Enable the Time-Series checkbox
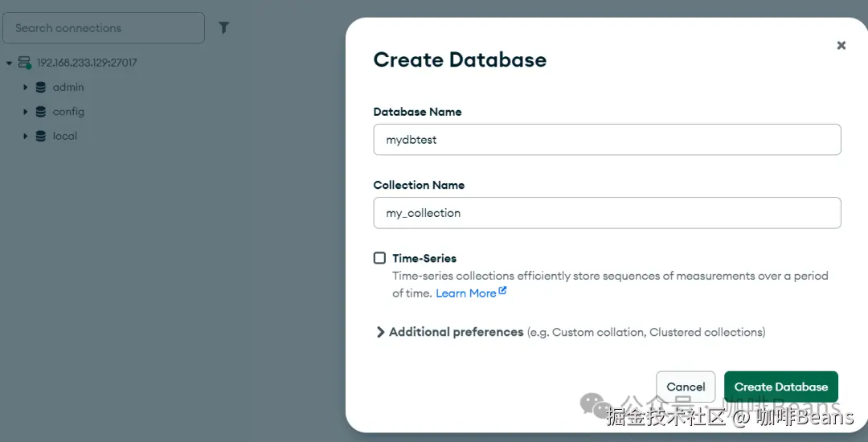 380,258
